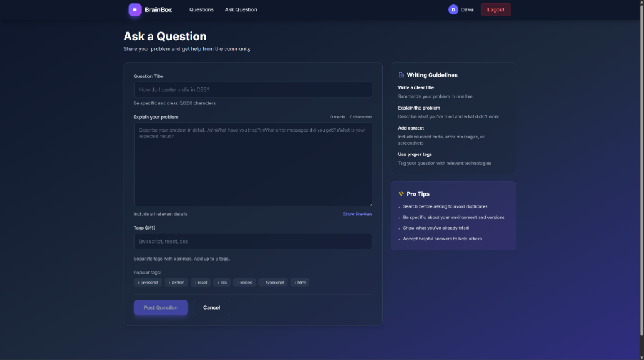Click the Writing Guidelines document icon
This screenshot has height=360, width=644.
click(401, 75)
